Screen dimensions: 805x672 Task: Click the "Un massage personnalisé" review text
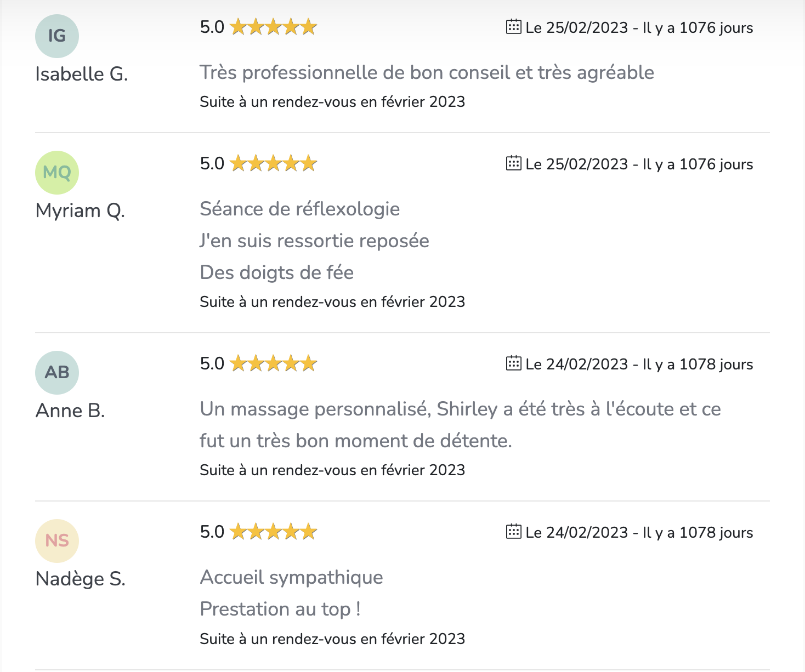(460, 409)
